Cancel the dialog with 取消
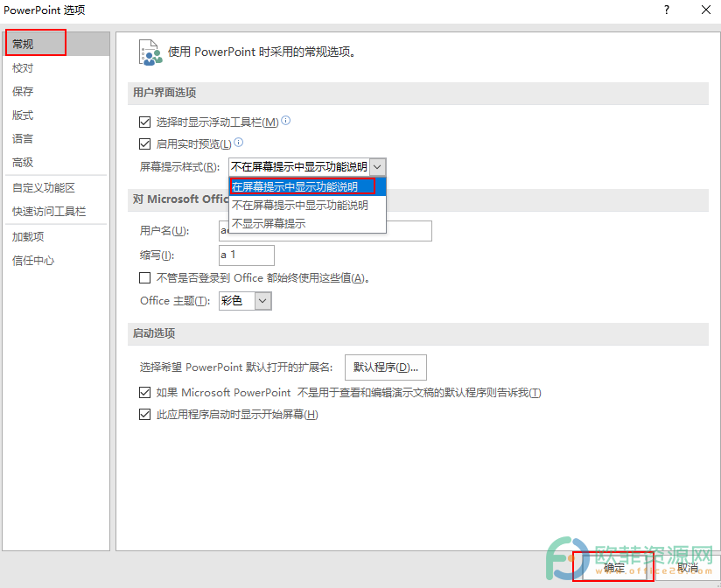The width and height of the screenshot is (721, 588). pos(688,567)
